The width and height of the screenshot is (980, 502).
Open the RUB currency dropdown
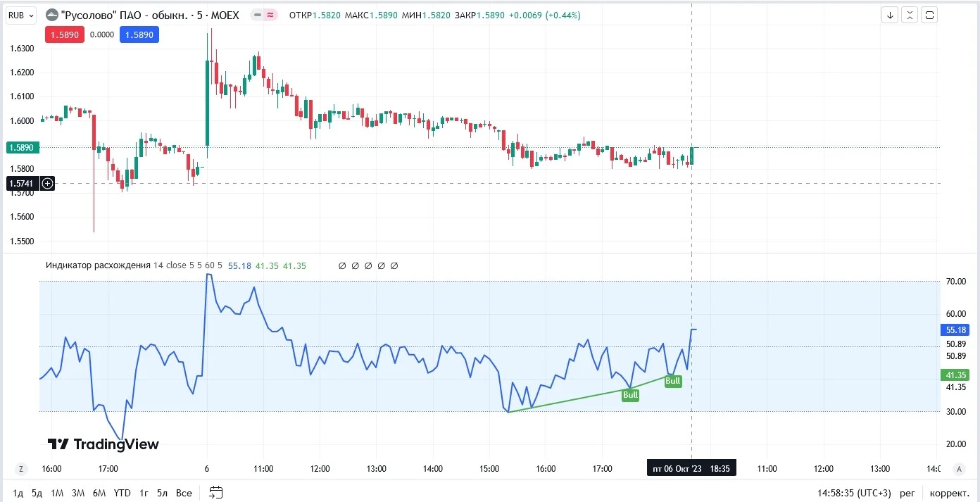(21, 15)
